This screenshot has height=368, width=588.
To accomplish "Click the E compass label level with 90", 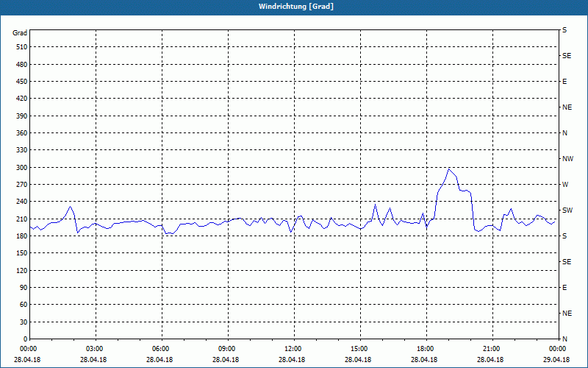I will pos(564,288).
